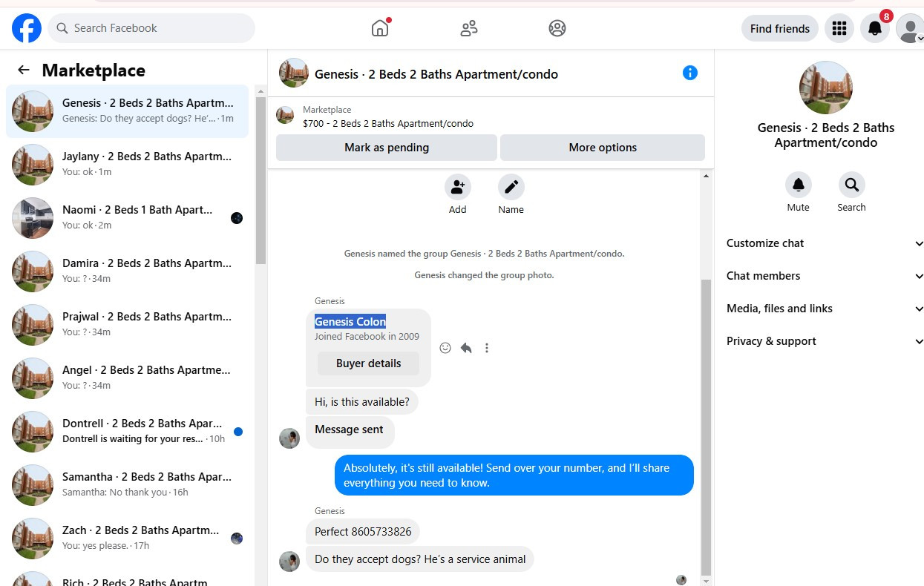Click the Marketplace heading
The height and width of the screenshot is (586, 924).
click(94, 70)
